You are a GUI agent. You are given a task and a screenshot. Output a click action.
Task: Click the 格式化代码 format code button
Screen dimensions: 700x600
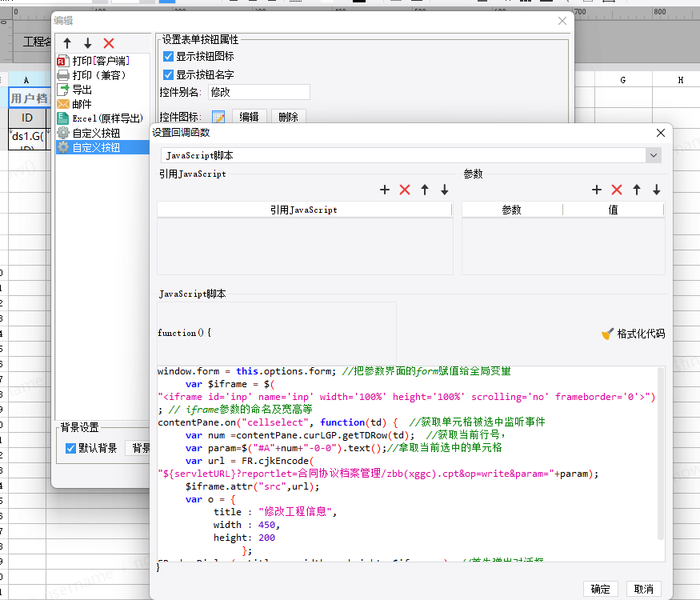point(634,334)
